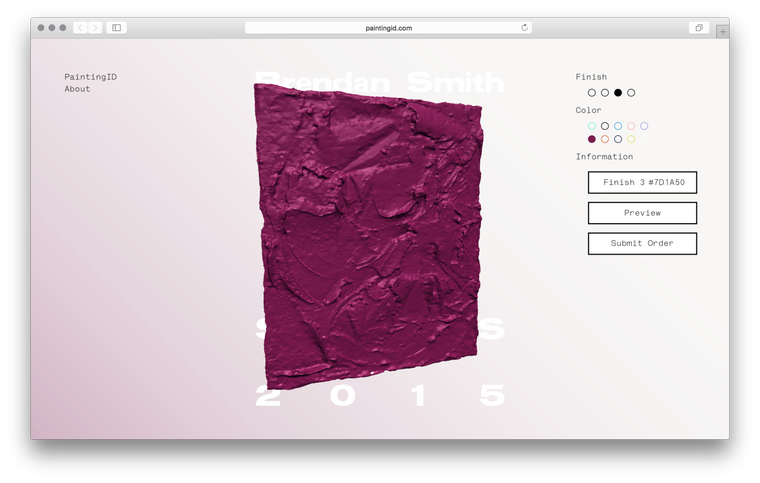Toggle the Safari sidebar icon
The width and height of the screenshot is (760, 483).
[116, 28]
